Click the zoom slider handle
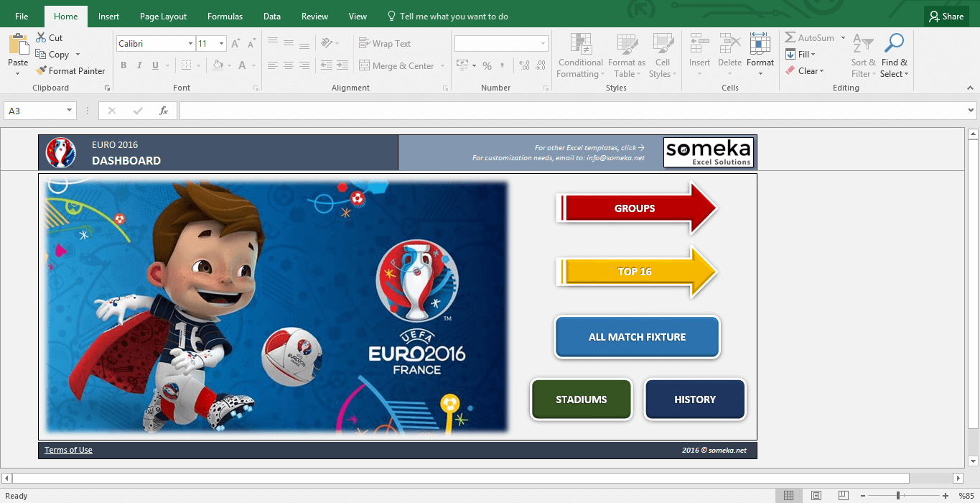Image resolution: width=980 pixels, height=503 pixels. click(x=898, y=496)
